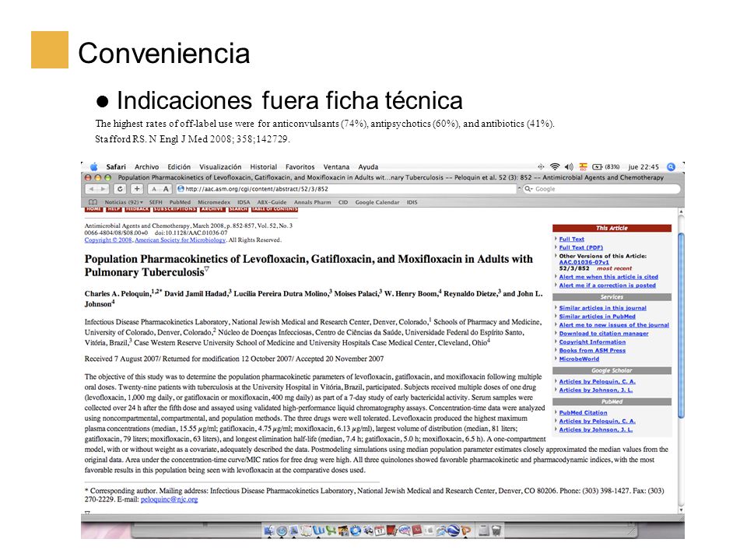Open Annals Pharm bookmark

pos(313,202)
